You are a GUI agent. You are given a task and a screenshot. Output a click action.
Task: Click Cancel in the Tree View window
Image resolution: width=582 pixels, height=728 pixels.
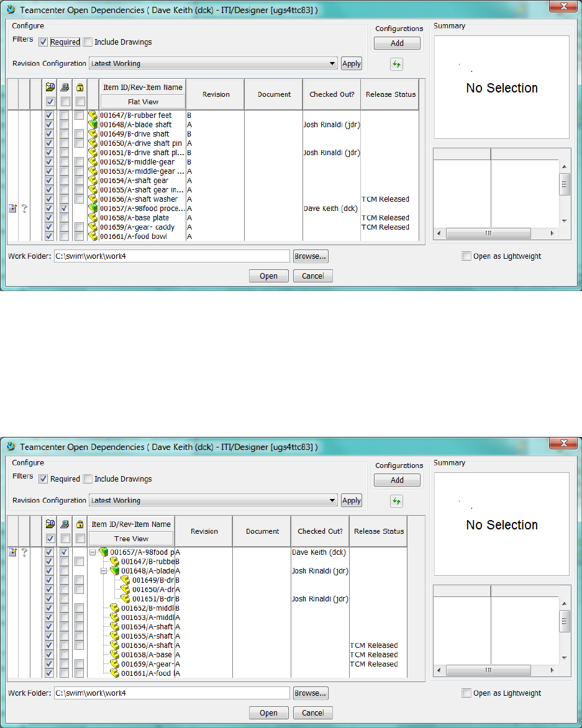[312, 712]
